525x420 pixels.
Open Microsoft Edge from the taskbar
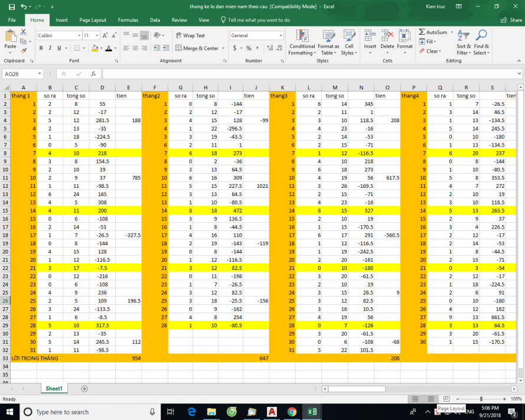pyautogui.click(x=191, y=412)
